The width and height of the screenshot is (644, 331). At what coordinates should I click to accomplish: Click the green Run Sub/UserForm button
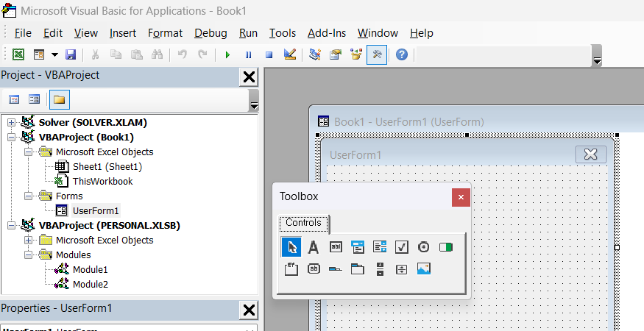tap(228, 54)
